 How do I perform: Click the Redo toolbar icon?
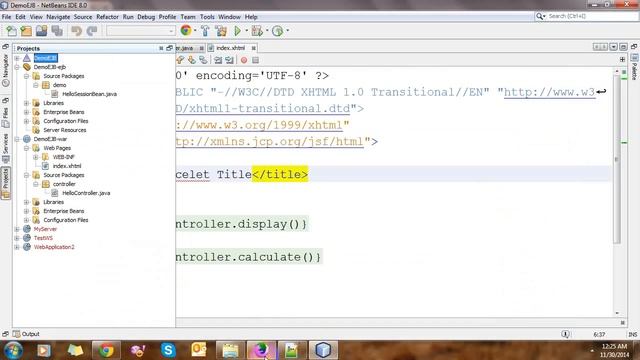tap(92, 31)
